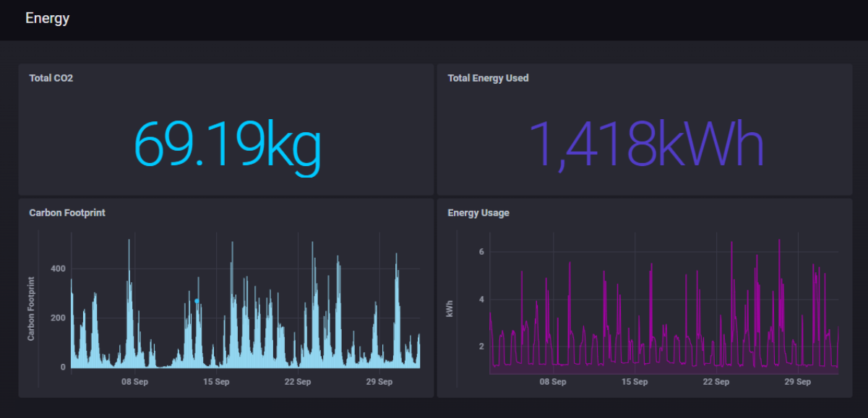
Task: Click the 0 y-axis value on Carbon Footprint chart
Action: click(x=63, y=367)
